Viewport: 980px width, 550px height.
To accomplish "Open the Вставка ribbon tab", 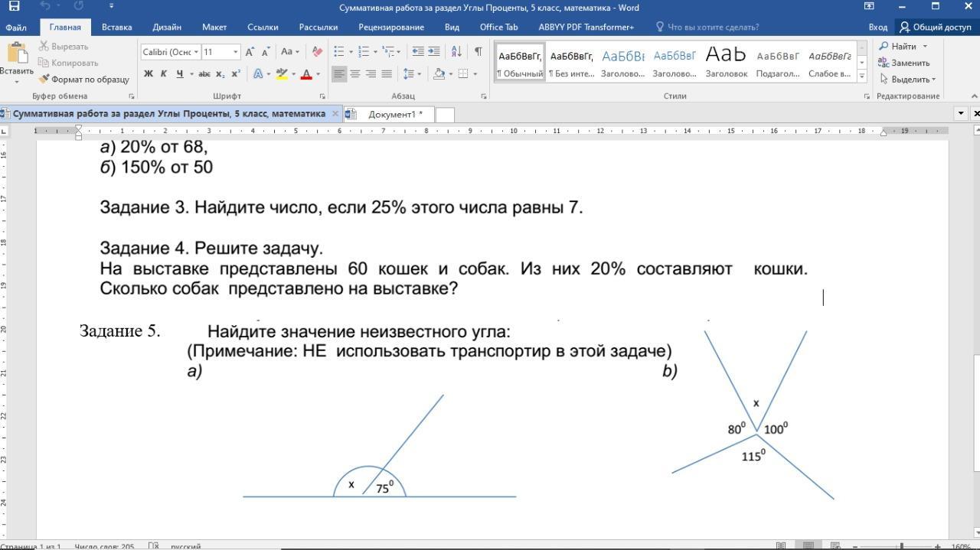I will tap(116, 27).
